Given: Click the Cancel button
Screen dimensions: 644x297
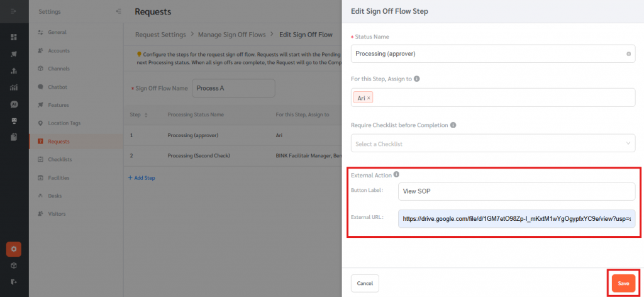Looking at the screenshot, I should (365, 283).
